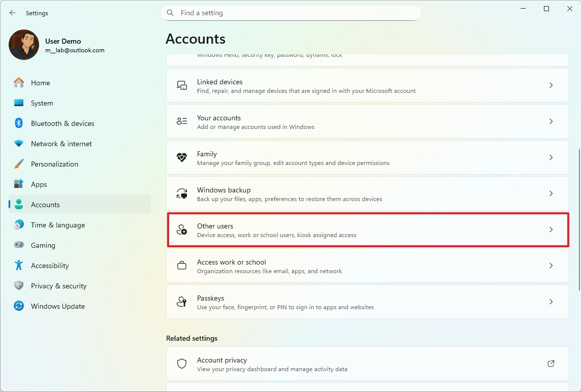Click the 'Device access, work or school users' text

(x=276, y=235)
